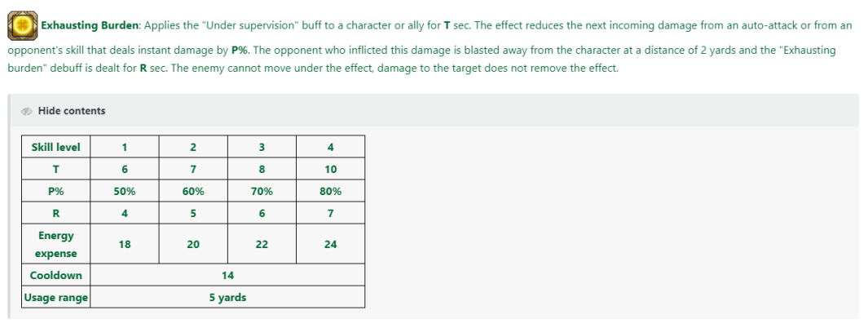Viewport: 868px width, 328px height.
Task: Select the 50% value at level 1
Action: pyautogui.click(x=125, y=191)
